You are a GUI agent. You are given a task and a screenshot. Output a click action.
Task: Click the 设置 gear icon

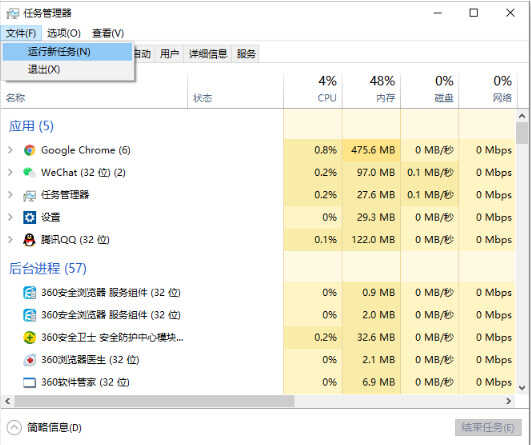[29, 217]
